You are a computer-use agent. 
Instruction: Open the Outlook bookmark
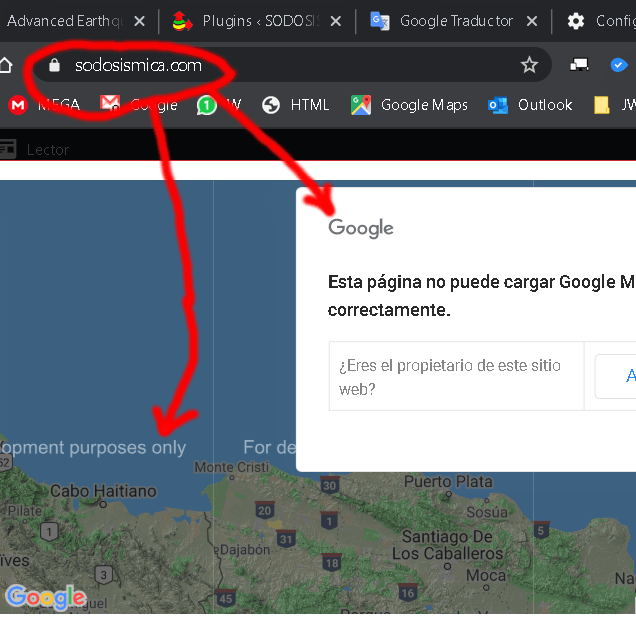click(530, 105)
